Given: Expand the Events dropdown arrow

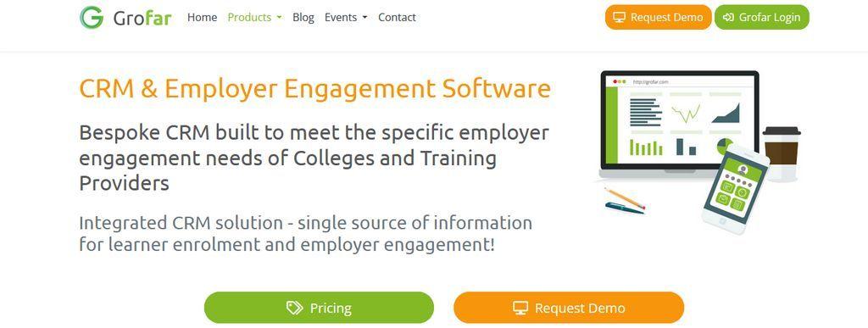Looking at the screenshot, I should point(364,18).
